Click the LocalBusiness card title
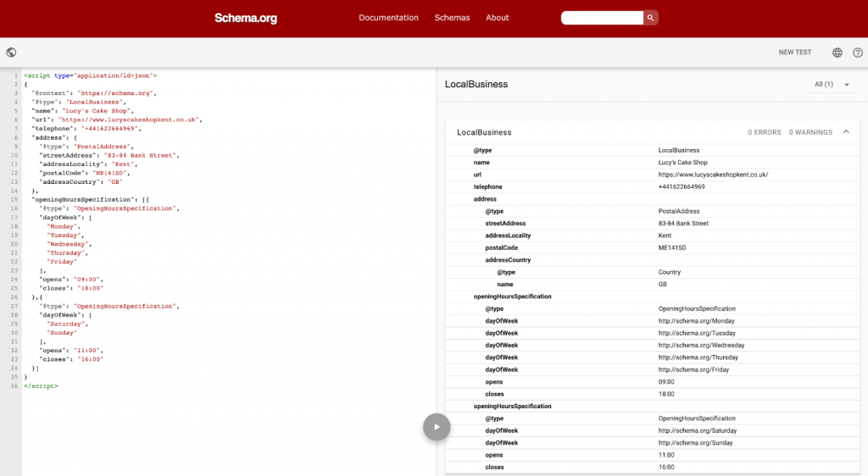The width and height of the screenshot is (868, 476). pyautogui.click(x=484, y=133)
